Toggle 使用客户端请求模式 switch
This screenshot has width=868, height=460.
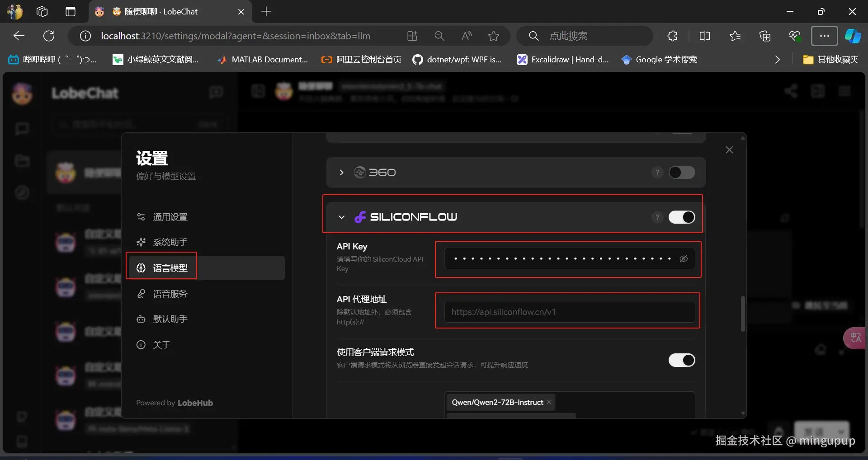point(682,360)
